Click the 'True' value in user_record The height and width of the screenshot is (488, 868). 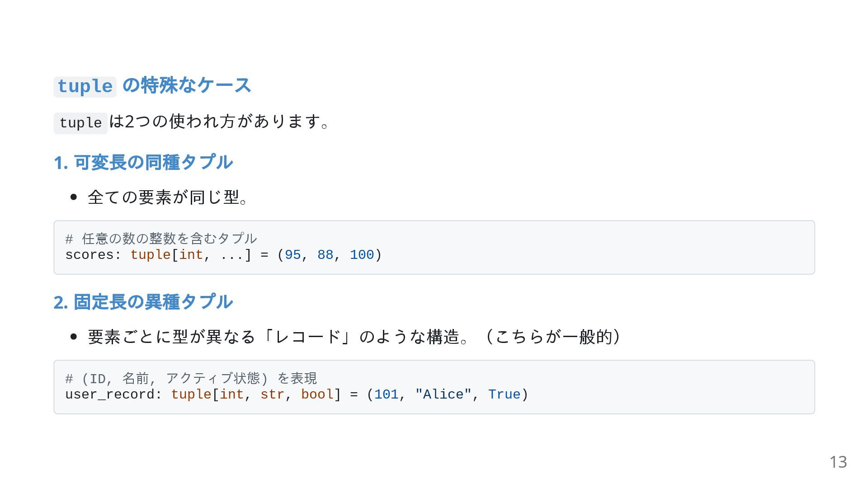click(x=505, y=394)
